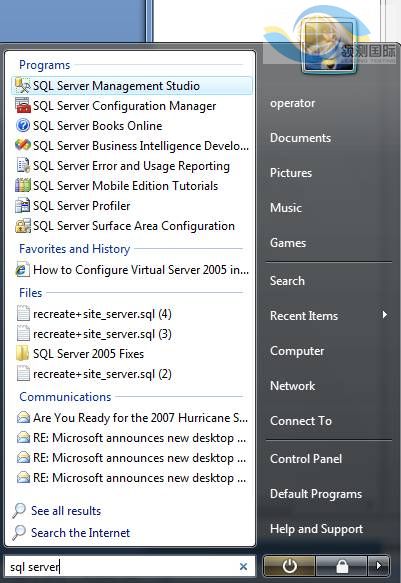Click SQL Server Business Intelligence icon
The height and width of the screenshot is (583, 401).
22,145
